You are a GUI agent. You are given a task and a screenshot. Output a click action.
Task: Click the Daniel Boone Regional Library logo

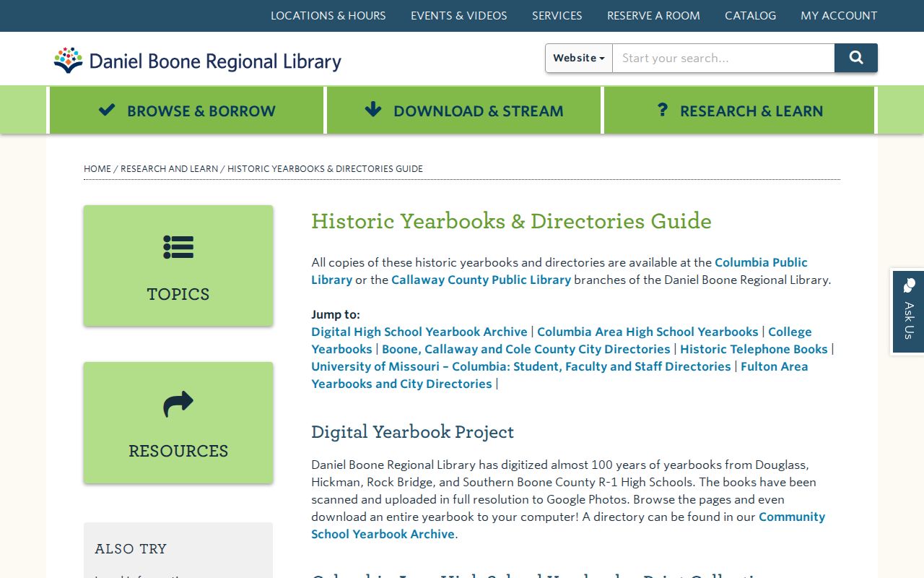coord(197,60)
